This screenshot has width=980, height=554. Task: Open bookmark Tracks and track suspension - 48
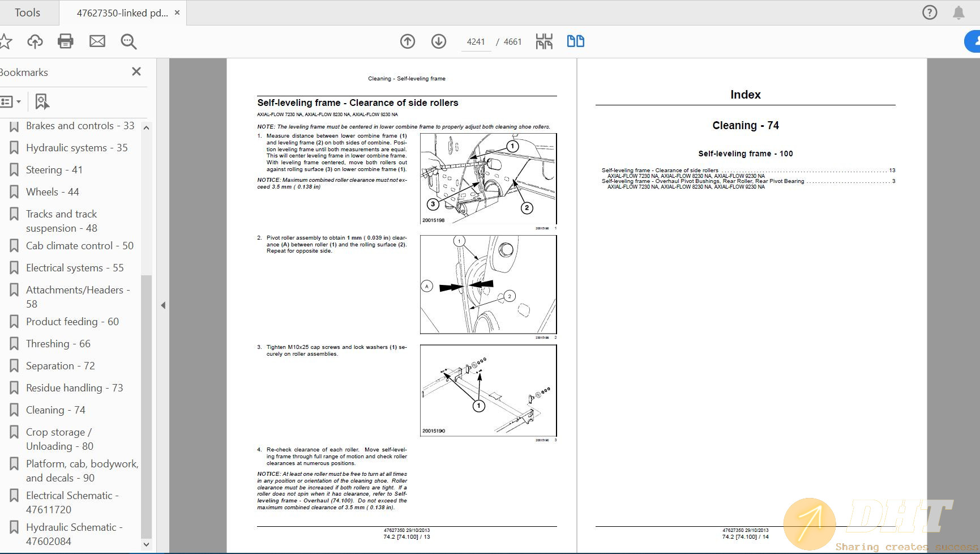point(62,221)
